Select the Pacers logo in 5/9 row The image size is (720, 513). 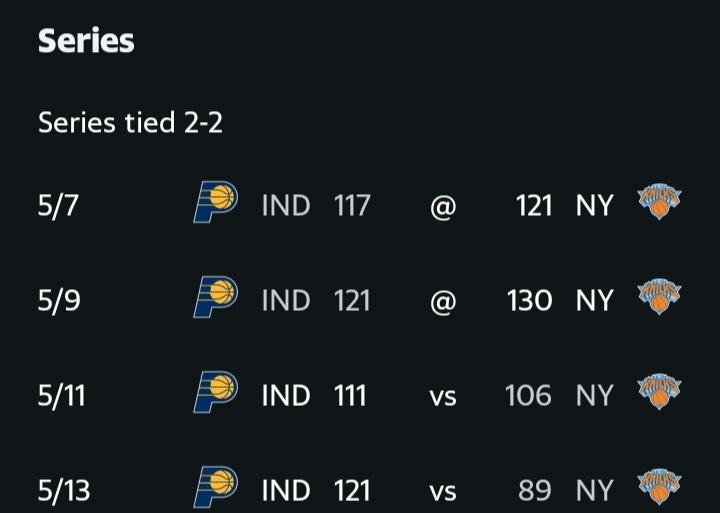pos(215,297)
